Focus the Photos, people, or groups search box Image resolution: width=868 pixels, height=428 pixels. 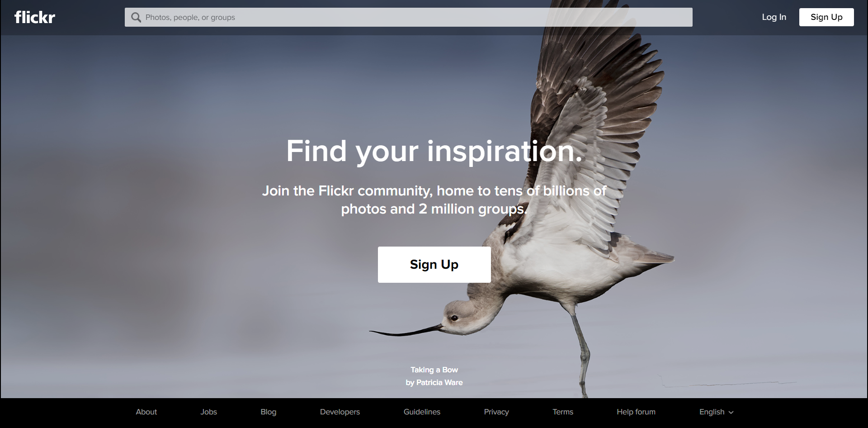pos(408,17)
